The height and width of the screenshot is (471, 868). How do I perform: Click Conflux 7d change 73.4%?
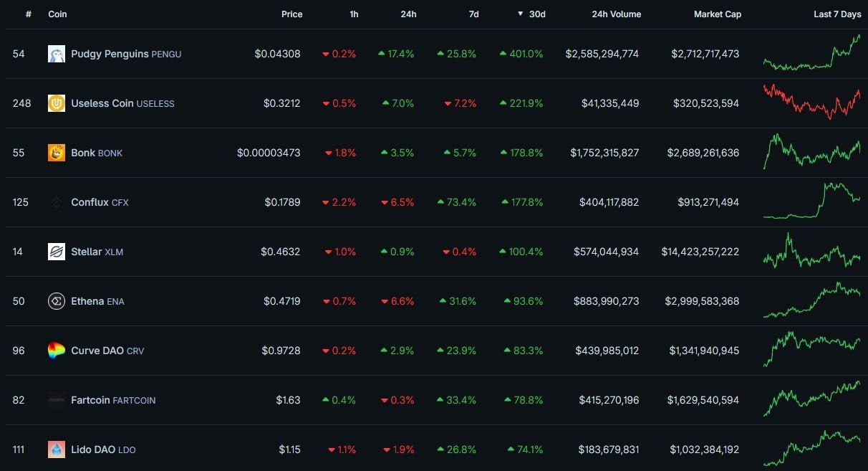457,202
